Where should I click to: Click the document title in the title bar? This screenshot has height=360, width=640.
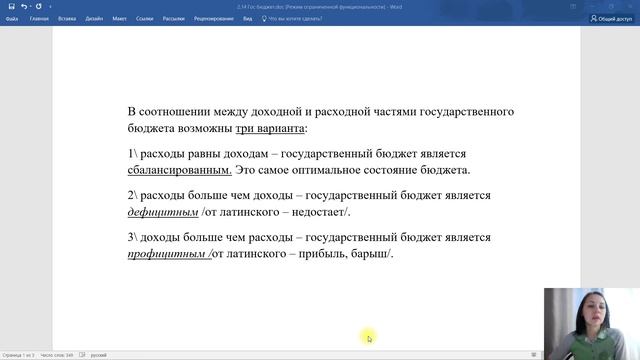point(319,7)
